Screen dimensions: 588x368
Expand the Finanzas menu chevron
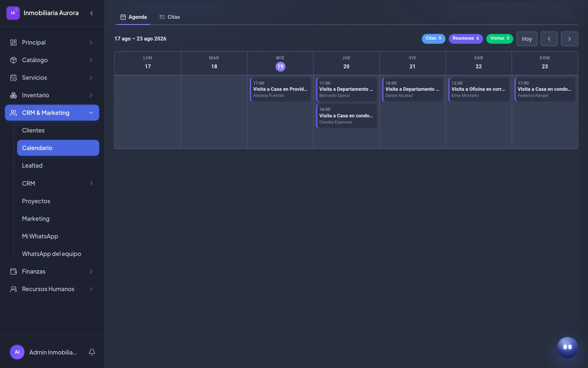point(91,271)
